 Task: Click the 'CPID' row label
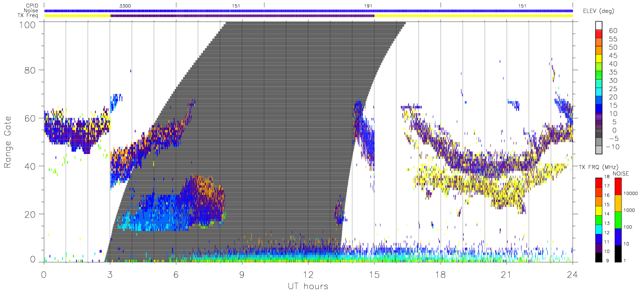pos(33,5)
